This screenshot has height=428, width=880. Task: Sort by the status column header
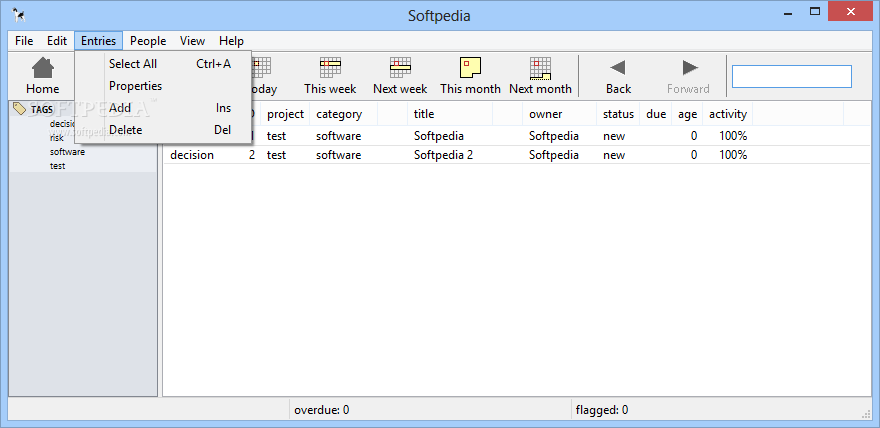click(x=618, y=114)
